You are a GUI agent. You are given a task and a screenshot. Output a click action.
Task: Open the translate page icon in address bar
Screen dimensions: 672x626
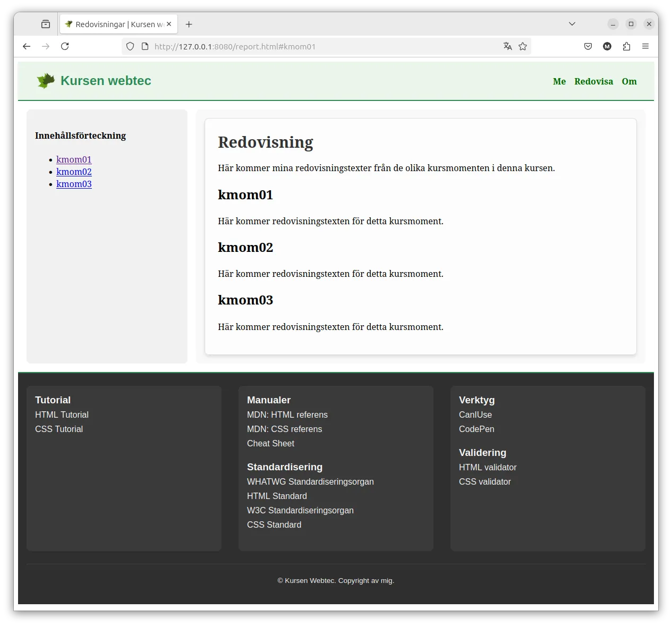pos(507,46)
